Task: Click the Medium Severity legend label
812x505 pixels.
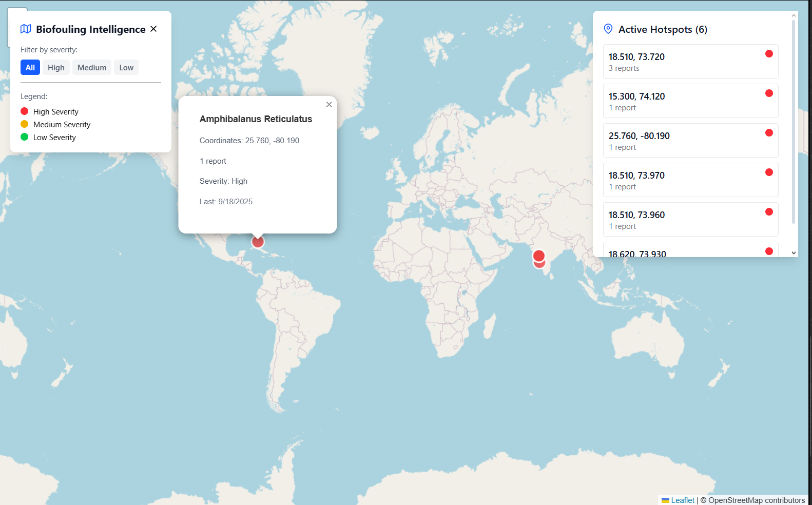Action: (62, 125)
